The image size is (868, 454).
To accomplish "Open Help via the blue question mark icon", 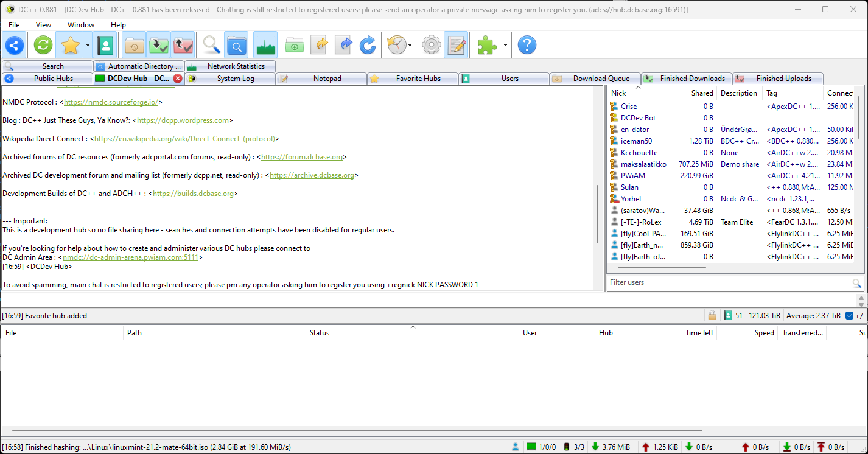I will pyautogui.click(x=527, y=45).
